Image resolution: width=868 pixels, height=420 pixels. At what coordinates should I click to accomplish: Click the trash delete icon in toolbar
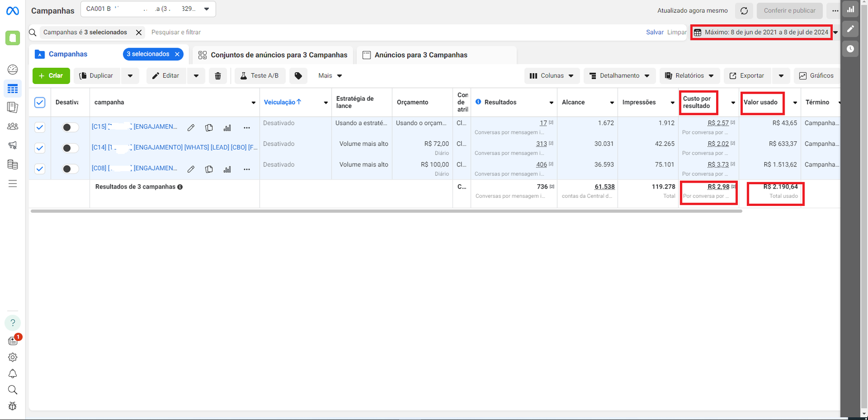click(x=218, y=76)
